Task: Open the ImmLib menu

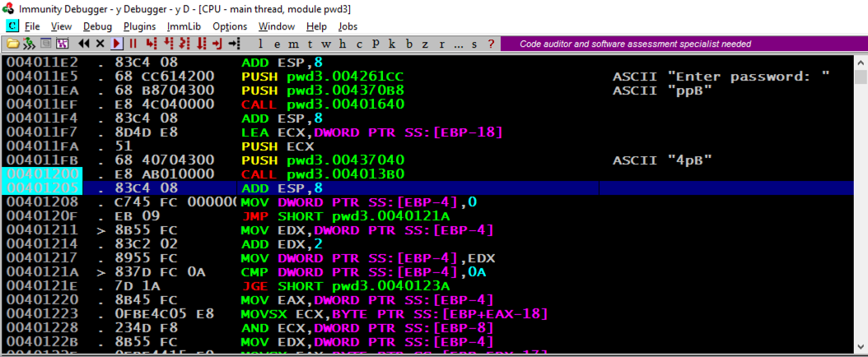Action: pyautogui.click(x=184, y=26)
